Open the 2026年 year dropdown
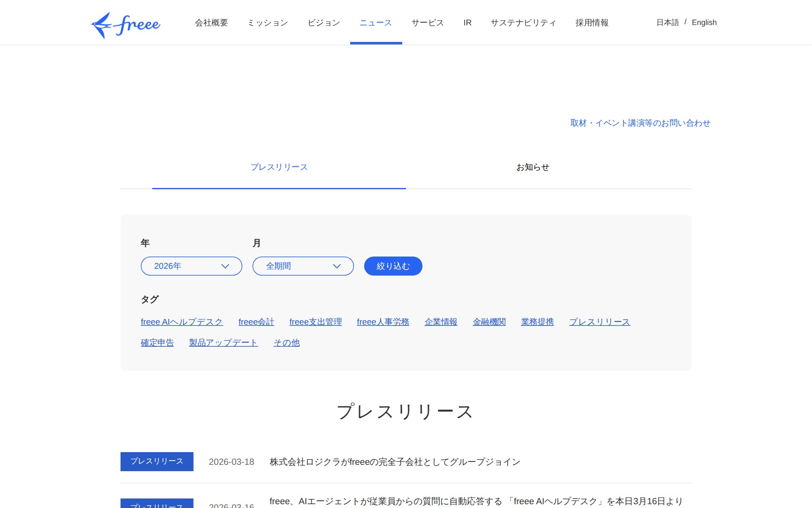The height and width of the screenshot is (508, 812). pyautogui.click(x=192, y=266)
